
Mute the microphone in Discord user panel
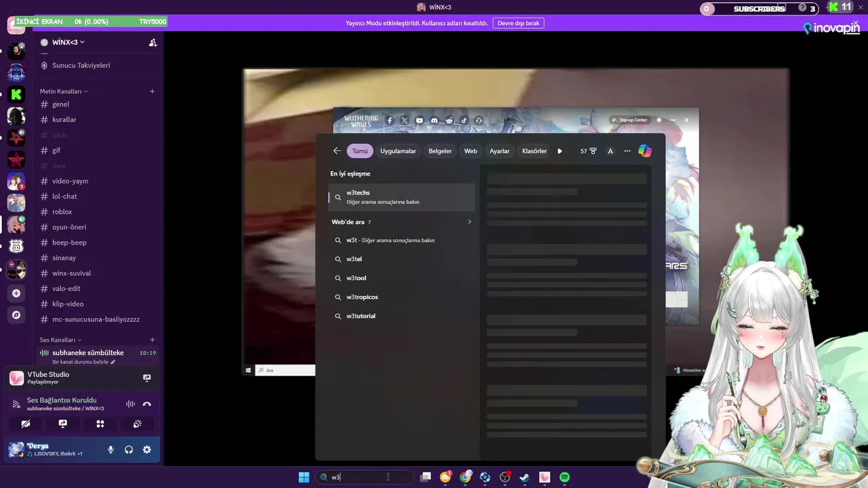tap(111, 449)
